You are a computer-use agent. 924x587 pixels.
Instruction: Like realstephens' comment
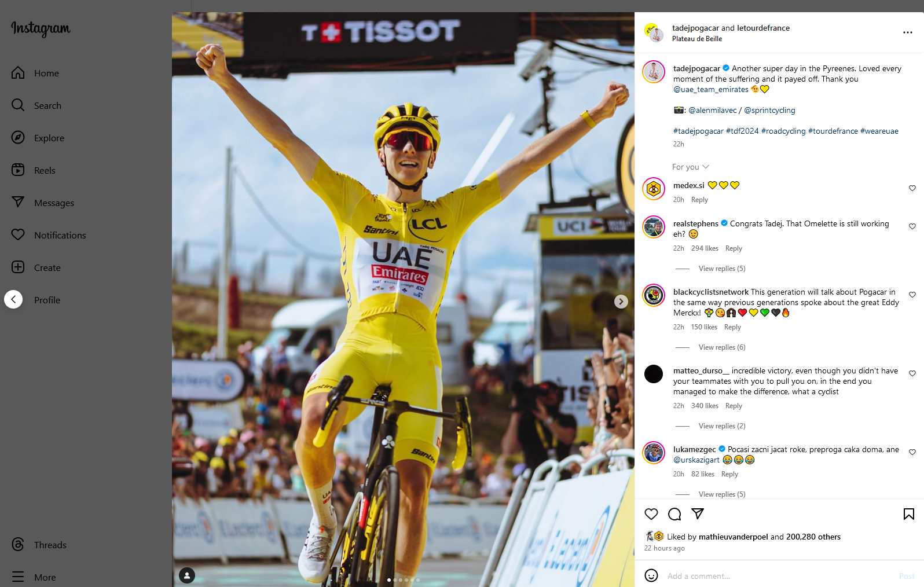(912, 226)
